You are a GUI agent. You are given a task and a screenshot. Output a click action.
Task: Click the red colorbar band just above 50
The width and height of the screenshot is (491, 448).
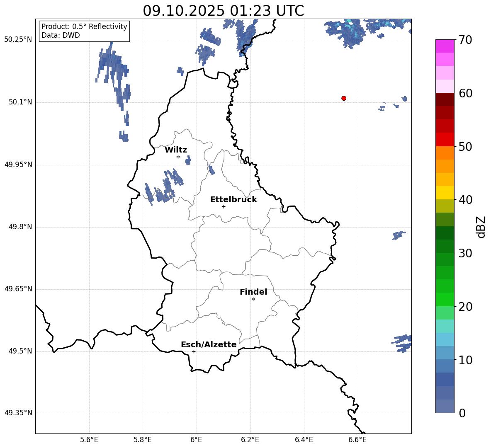[x=445, y=140]
